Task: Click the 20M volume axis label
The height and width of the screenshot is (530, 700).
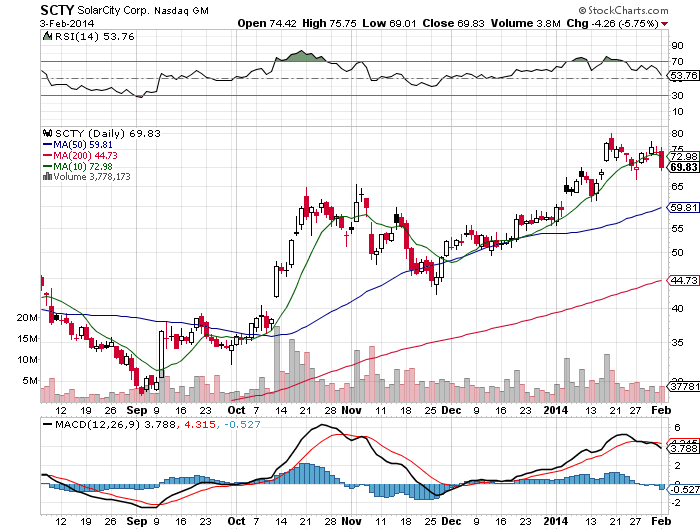Action: [27, 317]
